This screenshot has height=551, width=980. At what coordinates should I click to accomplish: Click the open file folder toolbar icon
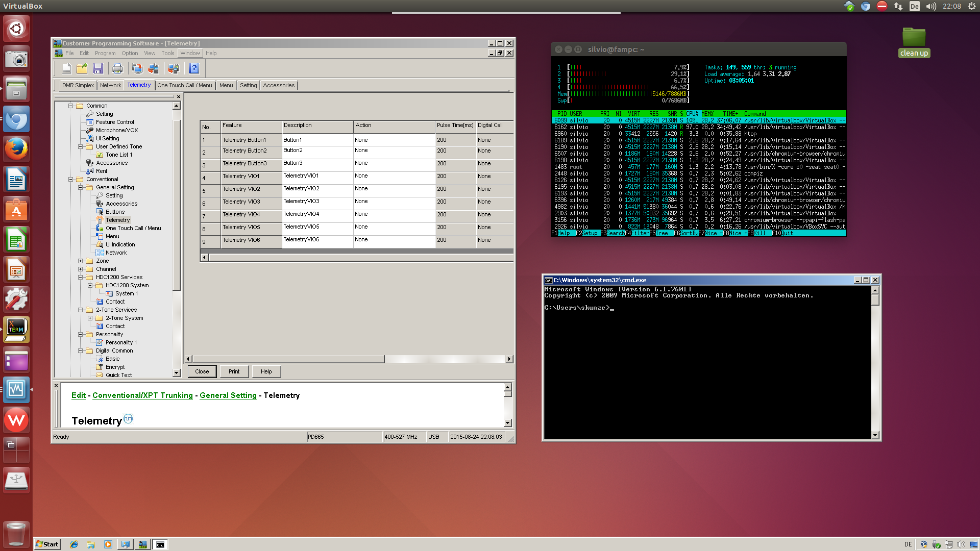tap(82, 68)
